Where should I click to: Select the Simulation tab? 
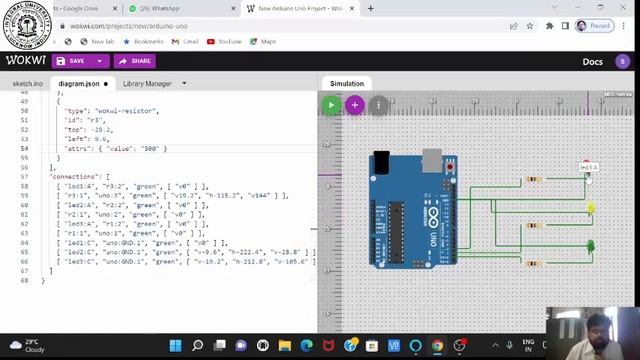pyautogui.click(x=347, y=84)
